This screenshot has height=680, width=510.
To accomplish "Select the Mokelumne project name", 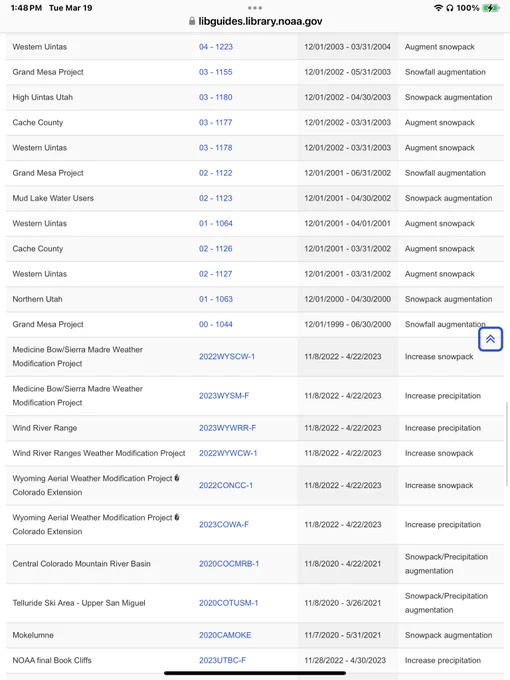I will 33,635.
